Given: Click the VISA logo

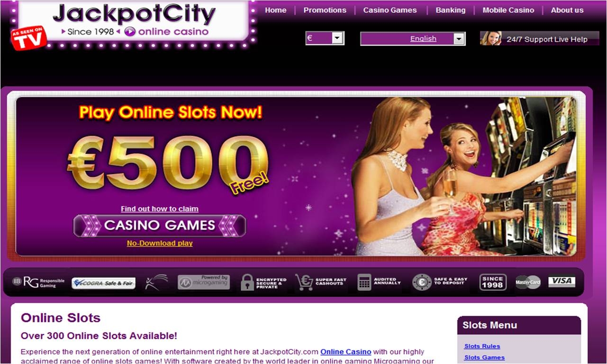Looking at the screenshot, I should coord(562,282).
